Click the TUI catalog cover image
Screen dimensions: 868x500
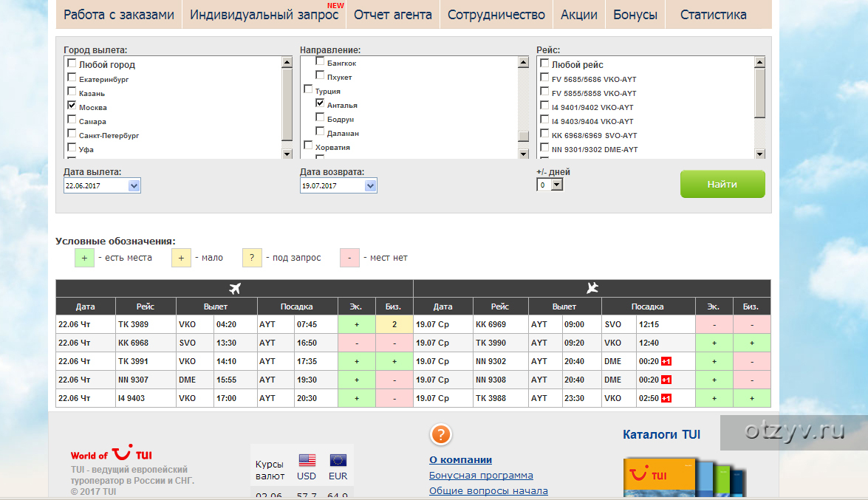coord(661,478)
